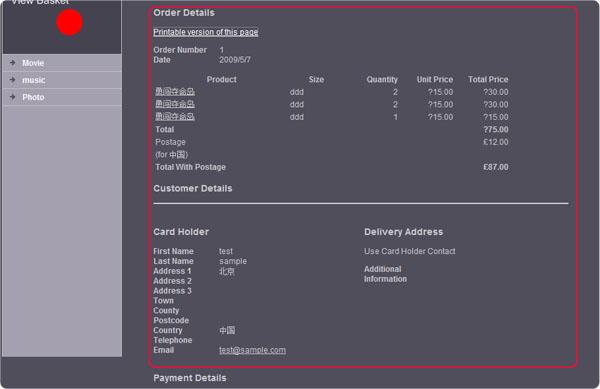Click the Delivery Address heading
The image size is (600, 389).
click(404, 232)
